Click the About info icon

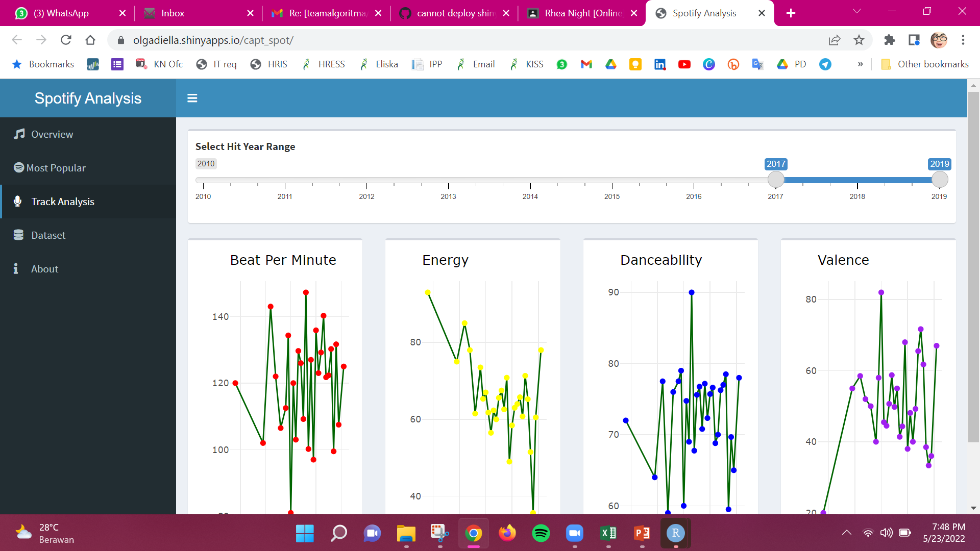pos(16,268)
